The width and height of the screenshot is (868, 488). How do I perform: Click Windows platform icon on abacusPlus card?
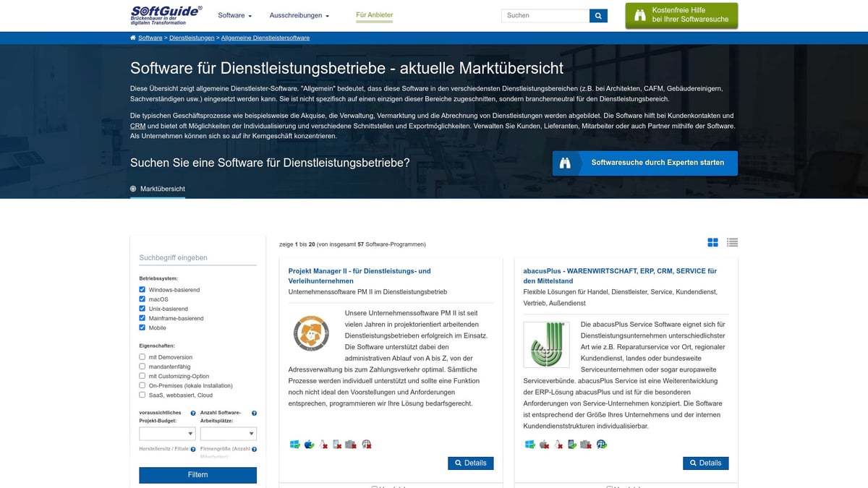[x=529, y=445]
